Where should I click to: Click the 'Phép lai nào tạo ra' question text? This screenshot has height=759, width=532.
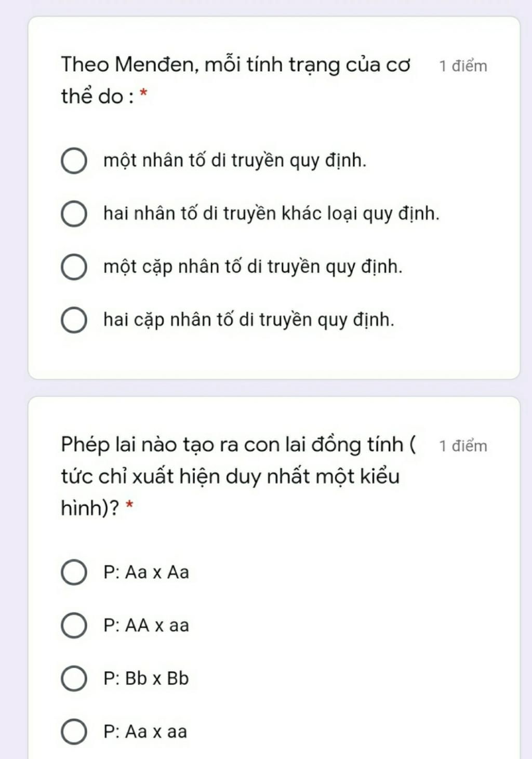tap(238, 476)
